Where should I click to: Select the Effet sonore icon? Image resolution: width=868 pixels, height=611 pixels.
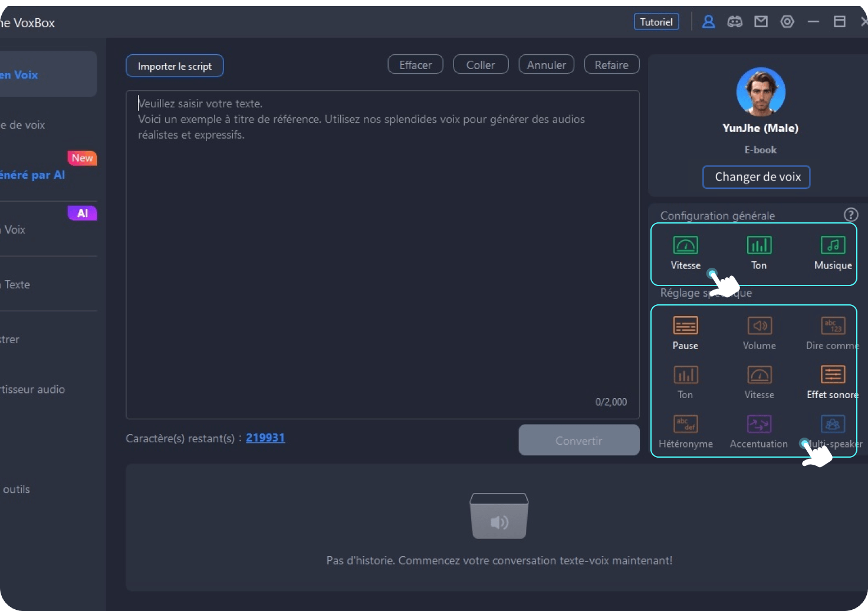tap(833, 375)
